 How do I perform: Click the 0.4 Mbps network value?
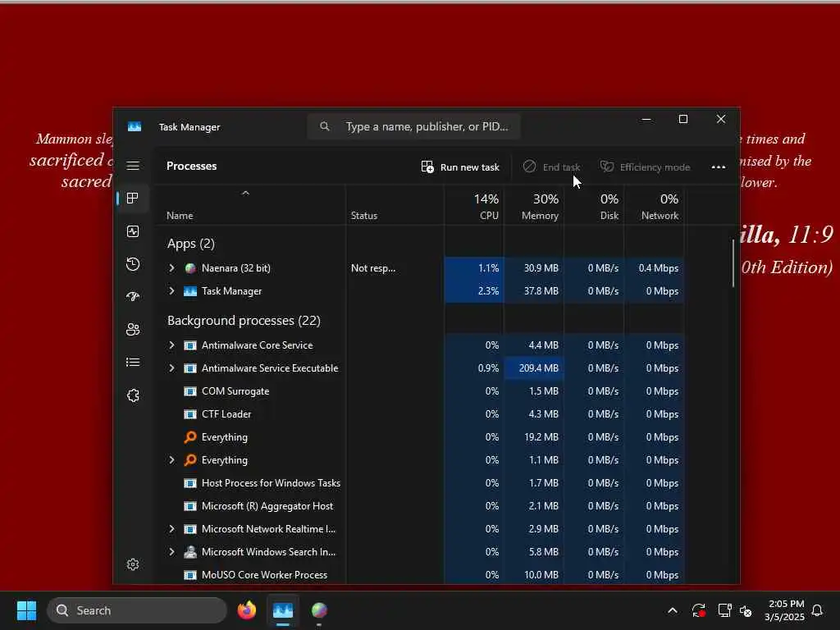659,268
